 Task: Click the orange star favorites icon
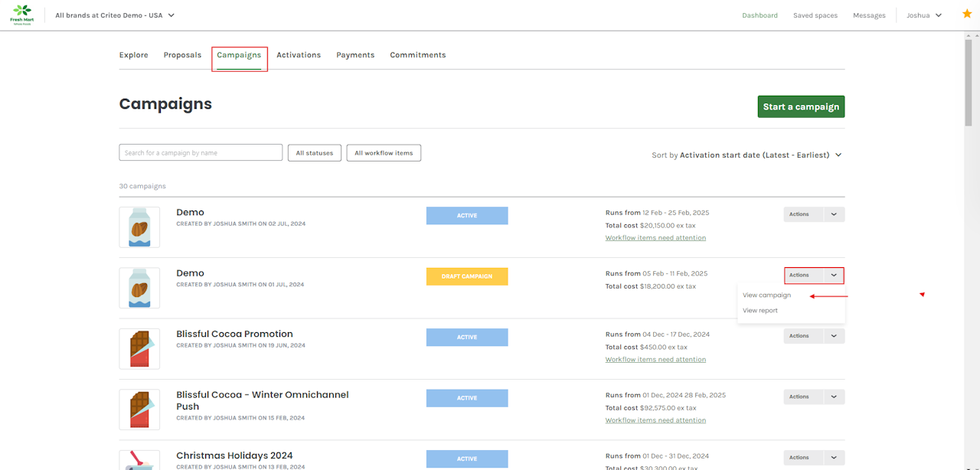966,15
